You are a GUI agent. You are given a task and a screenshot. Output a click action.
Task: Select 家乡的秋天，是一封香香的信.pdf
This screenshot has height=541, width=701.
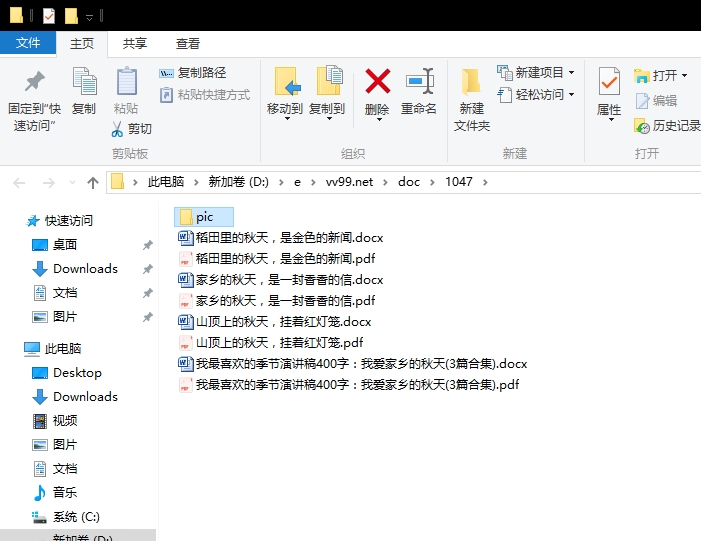277,301
